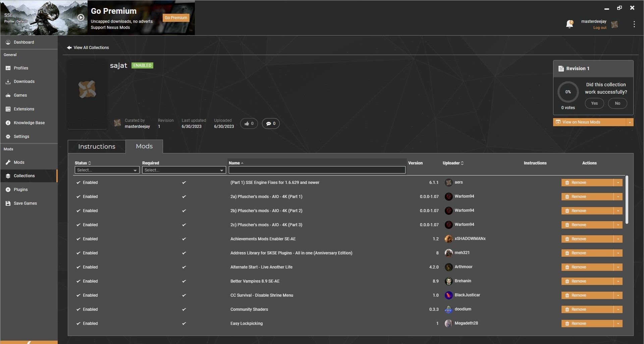This screenshot has height=344, width=644.
Task: Focus the Name filter text field
Action: [x=317, y=170]
